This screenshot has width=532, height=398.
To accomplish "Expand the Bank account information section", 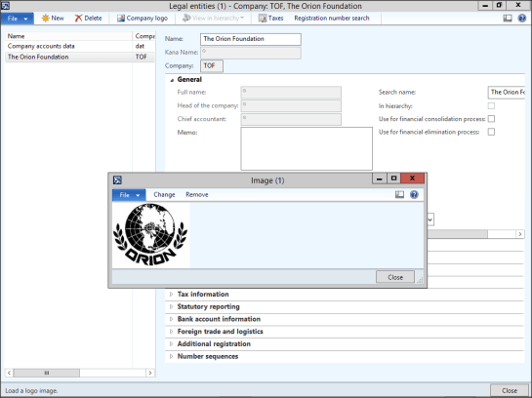I will [172, 319].
